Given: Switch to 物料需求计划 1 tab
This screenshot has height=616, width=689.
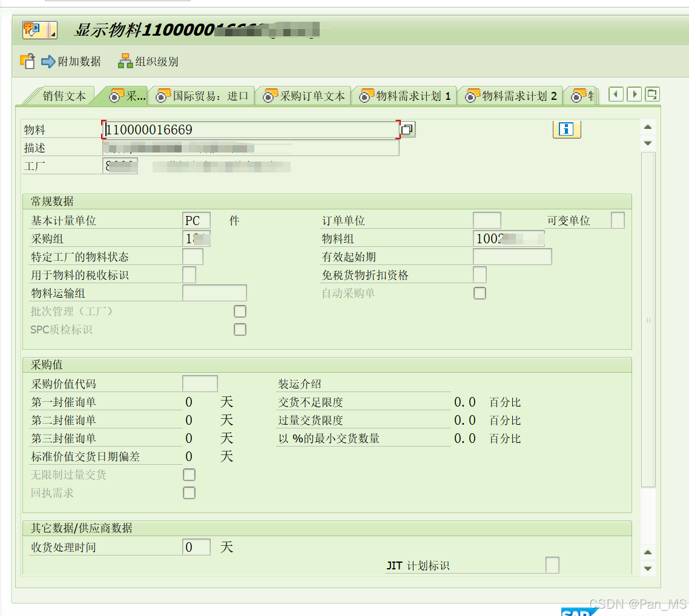Looking at the screenshot, I should point(405,96).
